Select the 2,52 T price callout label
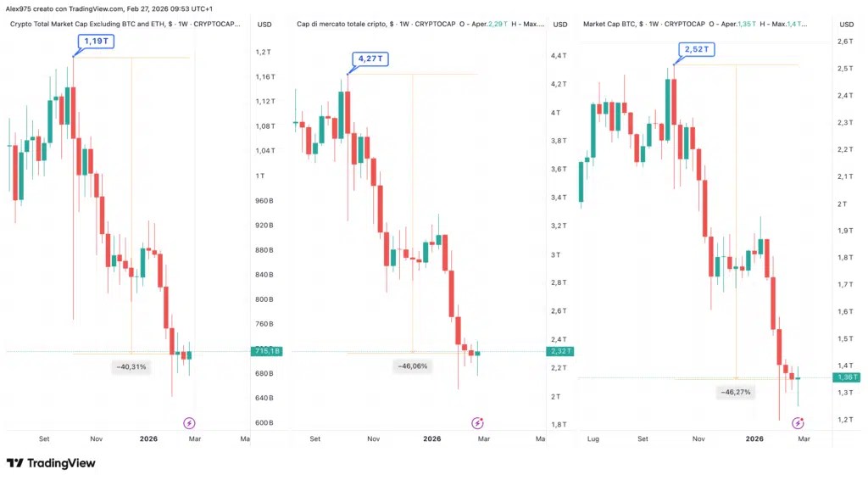 [x=697, y=49]
